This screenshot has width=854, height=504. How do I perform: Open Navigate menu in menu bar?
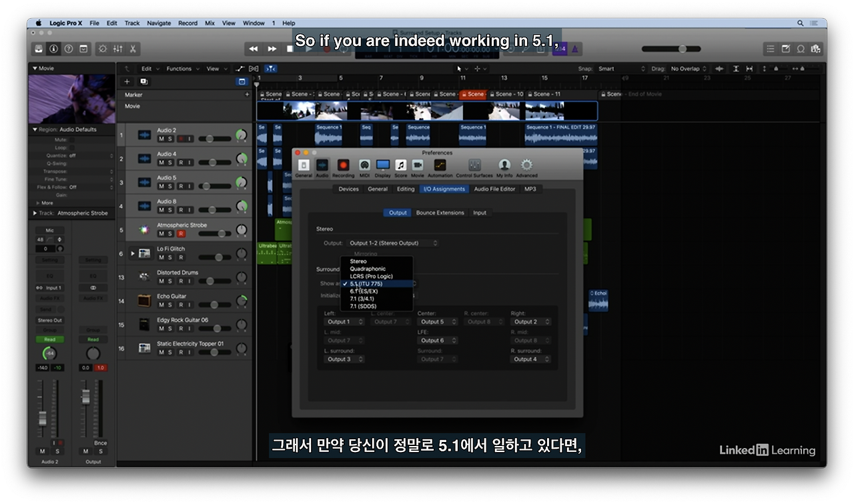(159, 23)
